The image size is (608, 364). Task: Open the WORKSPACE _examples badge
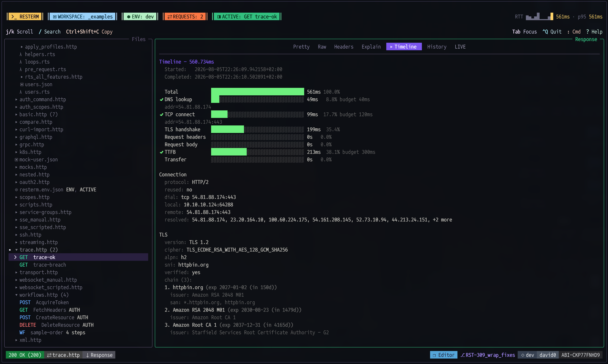tap(82, 17)
